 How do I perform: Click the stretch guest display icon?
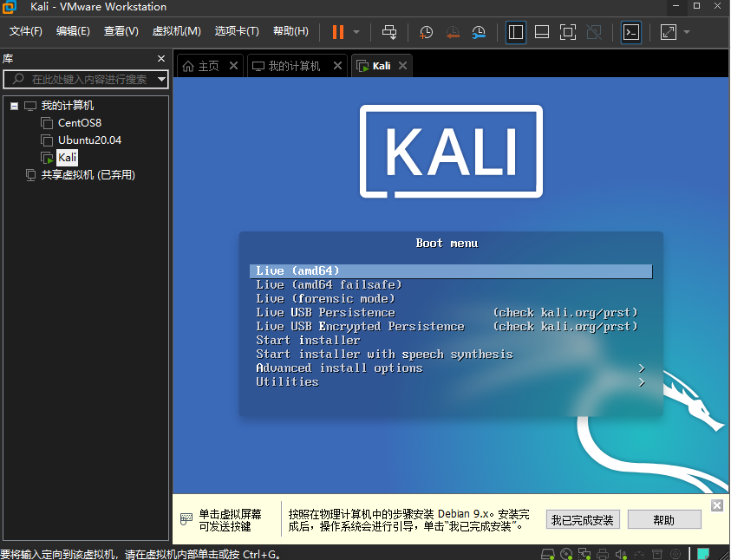[669, 32]
